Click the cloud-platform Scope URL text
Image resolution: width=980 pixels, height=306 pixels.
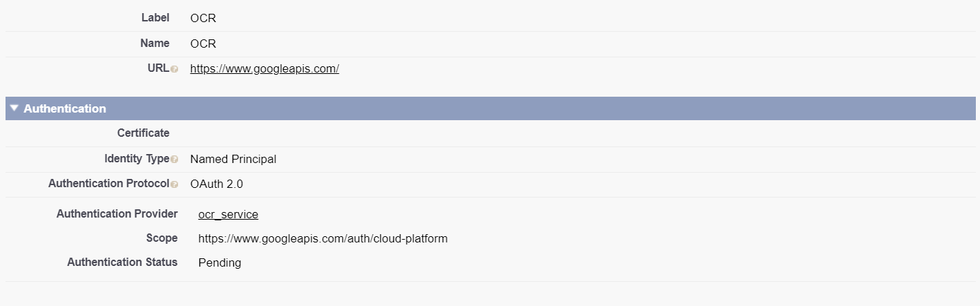pyautogui.click(x=322, y=239)
